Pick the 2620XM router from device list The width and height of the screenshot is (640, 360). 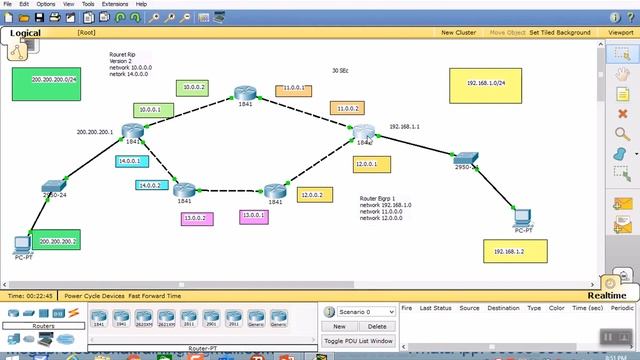click(x=144, y=318)
